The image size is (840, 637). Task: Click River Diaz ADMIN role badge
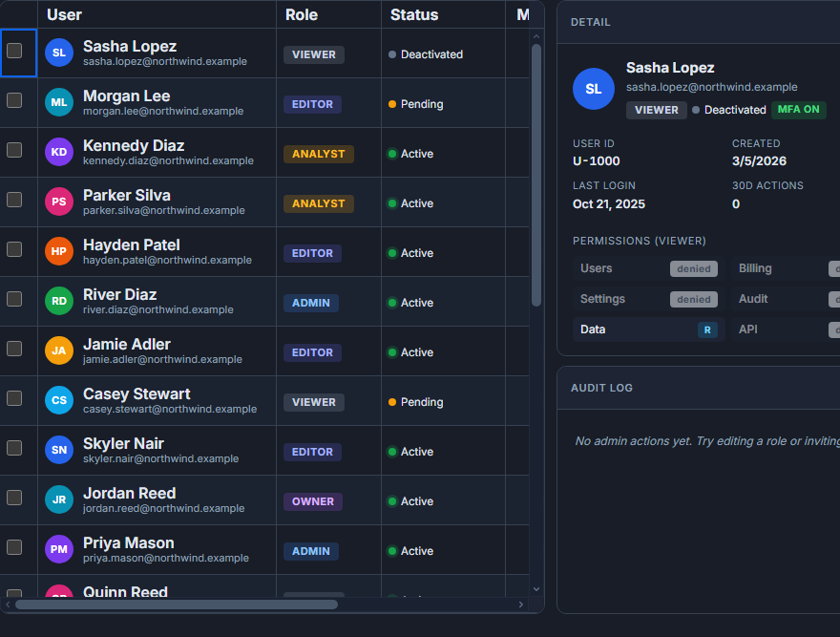point(311,303)
